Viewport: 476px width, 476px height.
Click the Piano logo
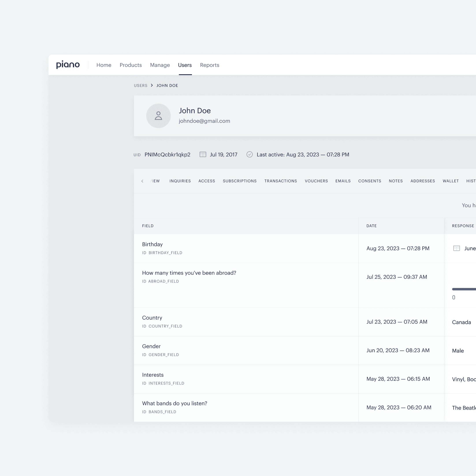(68, 65)
